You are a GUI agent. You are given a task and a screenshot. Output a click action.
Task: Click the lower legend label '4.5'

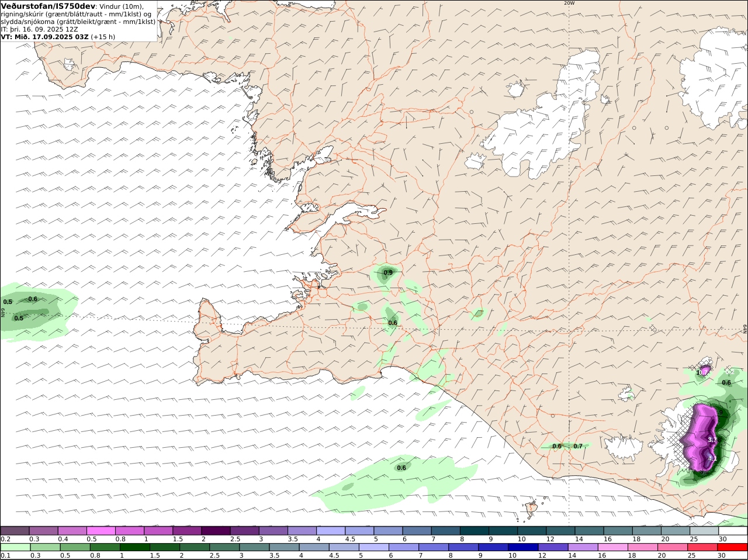[334, 555]
